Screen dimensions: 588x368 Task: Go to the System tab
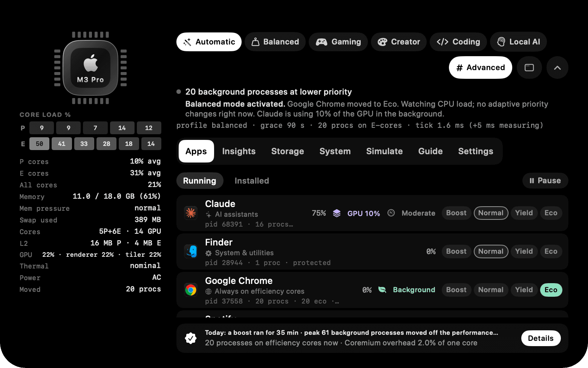(x=335, y=151)
